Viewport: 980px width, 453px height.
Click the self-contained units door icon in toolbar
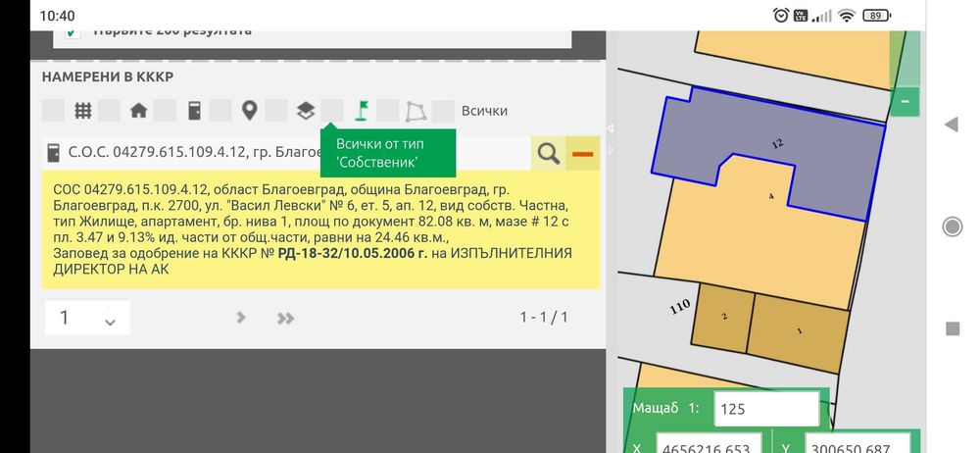pyautogui.click(x=194, y=111)
